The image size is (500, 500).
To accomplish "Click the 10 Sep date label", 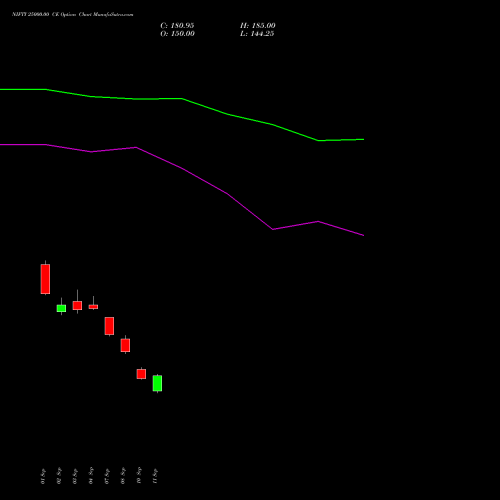I will (139, 476).
